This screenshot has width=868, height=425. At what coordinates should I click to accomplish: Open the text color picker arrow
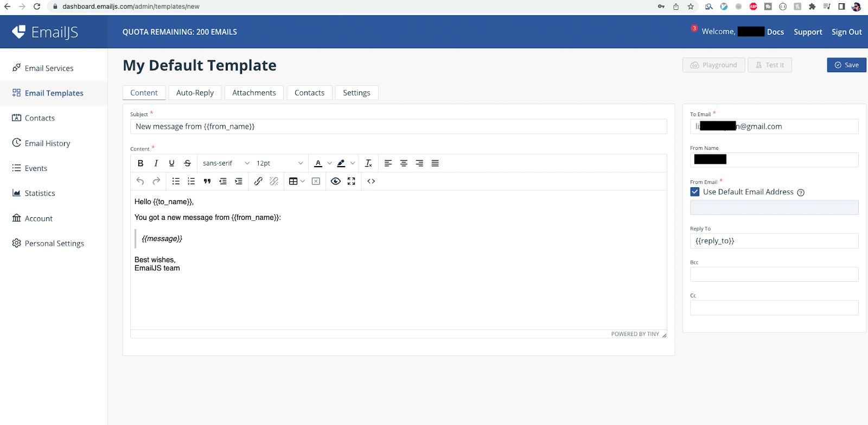tap(329, 163)
